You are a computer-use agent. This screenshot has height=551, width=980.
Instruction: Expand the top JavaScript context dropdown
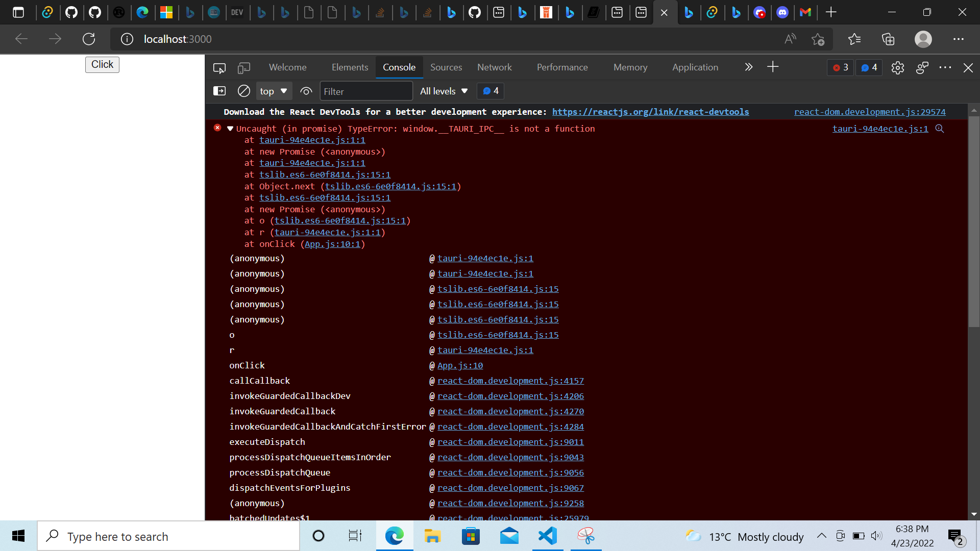click(274, 91)
